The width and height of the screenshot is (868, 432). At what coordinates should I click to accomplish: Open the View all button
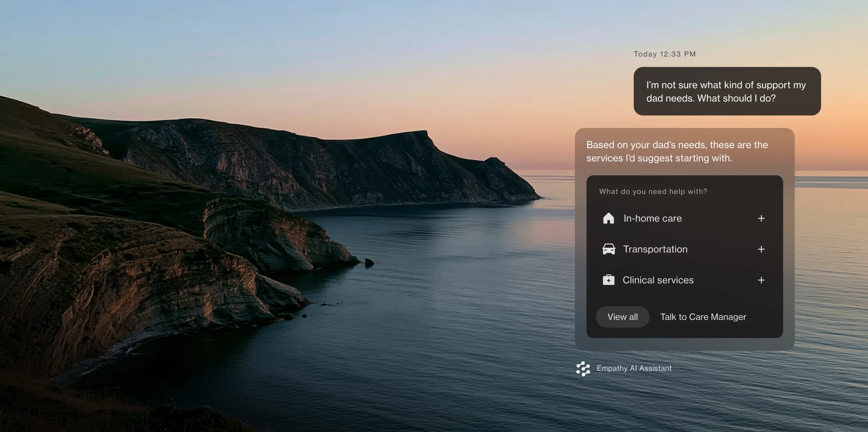[622, 317]
